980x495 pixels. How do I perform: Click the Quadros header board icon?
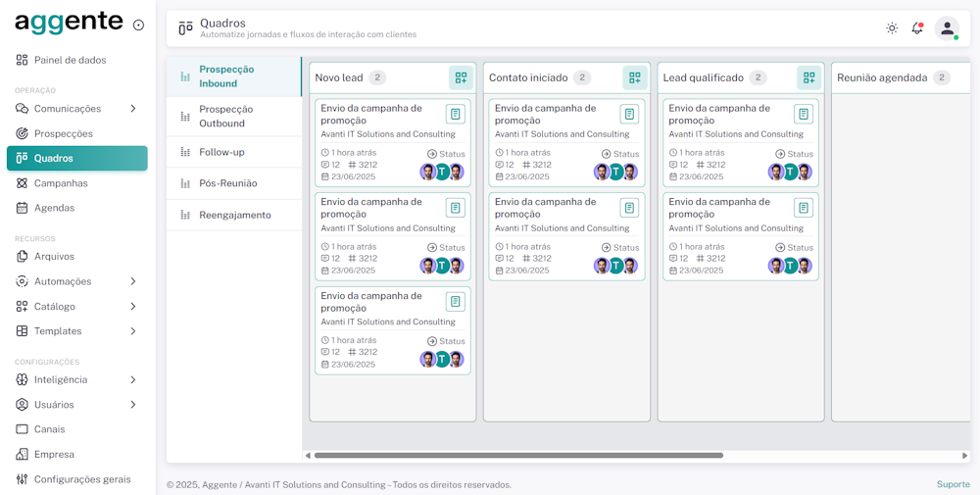[185, 28]
